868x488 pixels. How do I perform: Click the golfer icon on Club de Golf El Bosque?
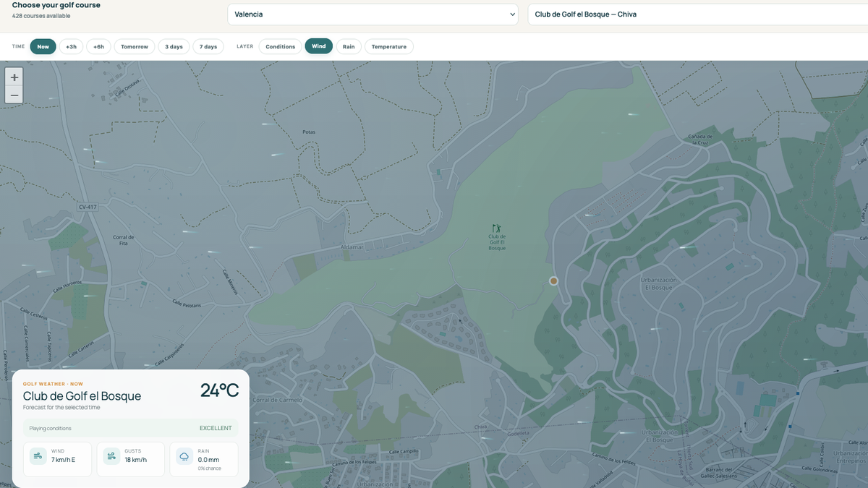tap(496, 228)
